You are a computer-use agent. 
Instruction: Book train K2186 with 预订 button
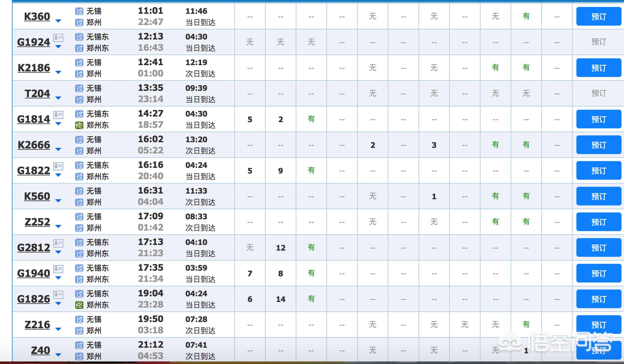[599, 68]
